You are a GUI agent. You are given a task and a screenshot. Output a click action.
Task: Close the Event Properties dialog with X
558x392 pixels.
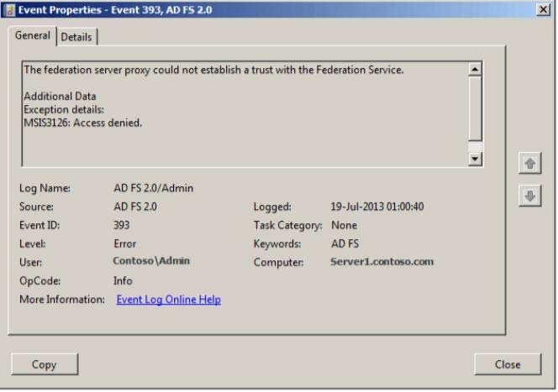(x=543, y=9)
